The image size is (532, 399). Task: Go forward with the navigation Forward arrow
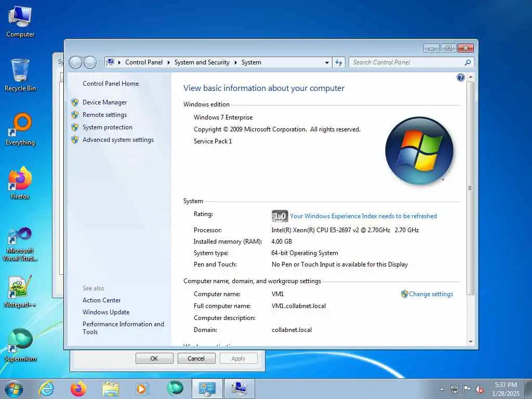(90, 62)
